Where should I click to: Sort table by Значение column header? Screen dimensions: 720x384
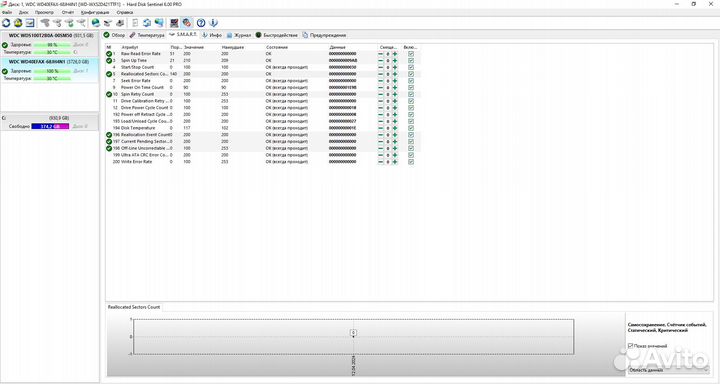coord(194,47)
